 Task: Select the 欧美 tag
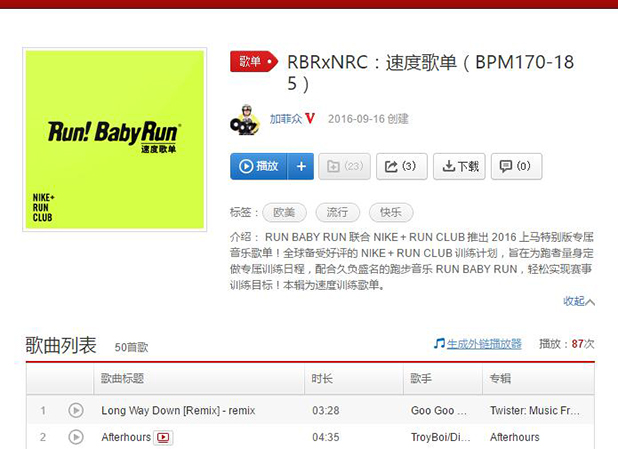[x=284, y=212]
